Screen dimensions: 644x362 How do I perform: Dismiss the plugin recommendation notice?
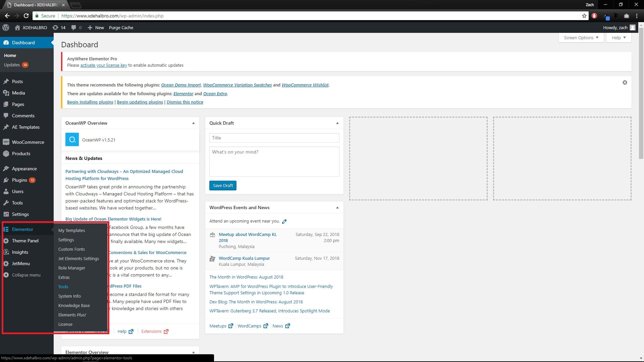click(625, 82)
